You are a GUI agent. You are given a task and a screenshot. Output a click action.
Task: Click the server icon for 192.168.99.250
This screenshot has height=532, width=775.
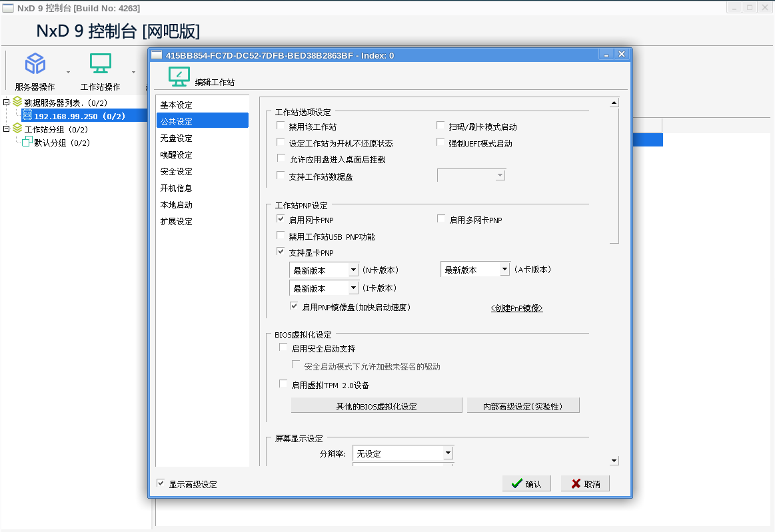click(27, 116)
